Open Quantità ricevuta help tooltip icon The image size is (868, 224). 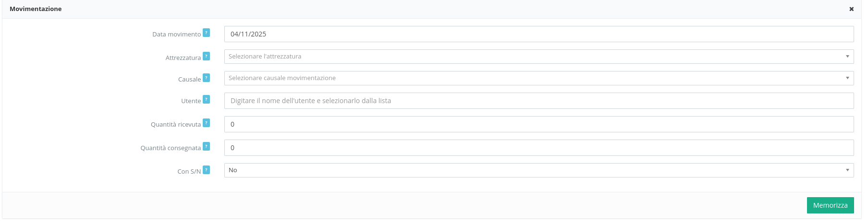(206, 123)
